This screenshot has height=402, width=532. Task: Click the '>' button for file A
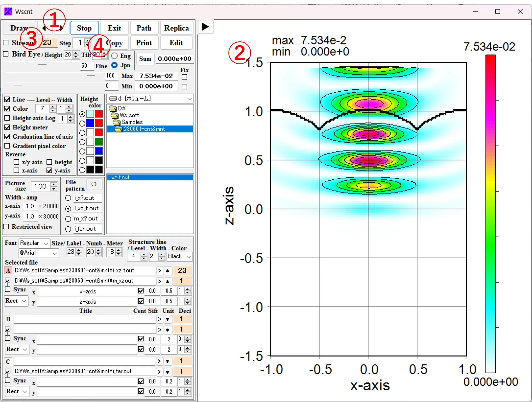pyautogui.click(x=160, y=271)
